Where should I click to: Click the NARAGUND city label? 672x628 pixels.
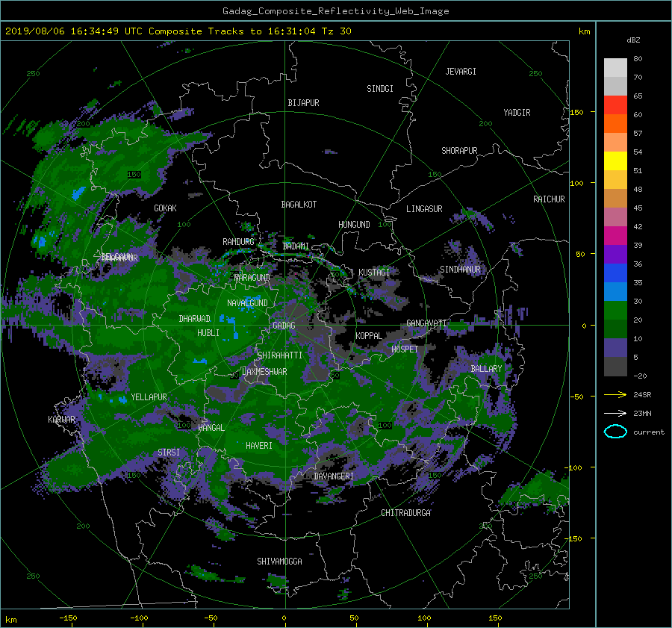pos(252,277)
